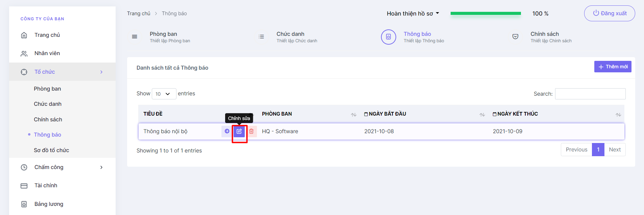Open the Show entries count dropdown
This screenshot has width=644, height=215.
coord(164,94)
